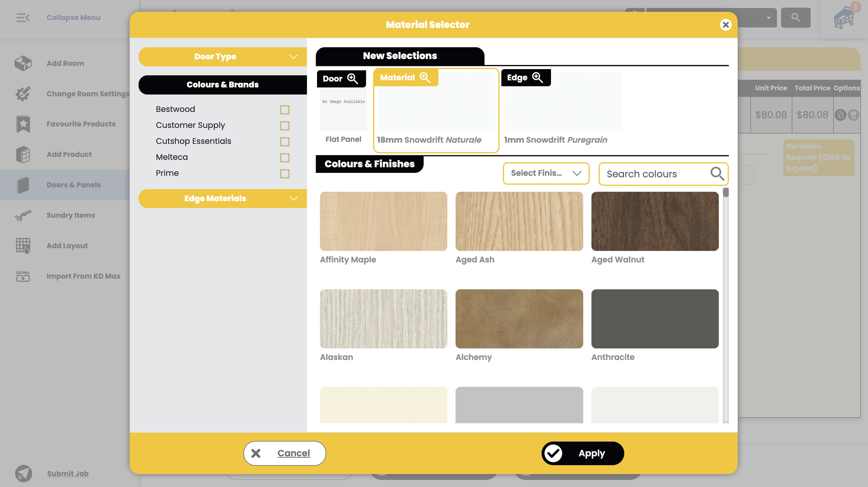The width and height of the screenshot is (868, 487).
Task: Click the Collapse Menu label
Action: click(74, 17)
